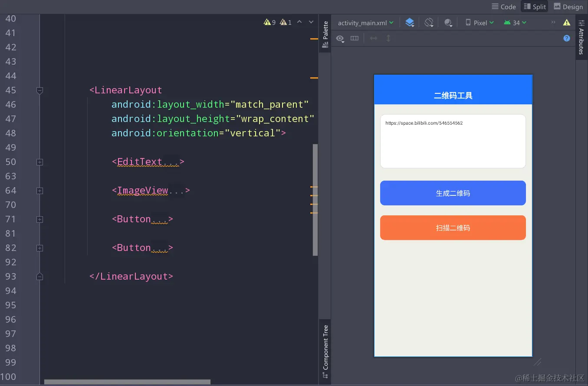Click the horizontal editor scrollbar thumb
Screen dimensions: 588x386
click(x=127, y=382)
